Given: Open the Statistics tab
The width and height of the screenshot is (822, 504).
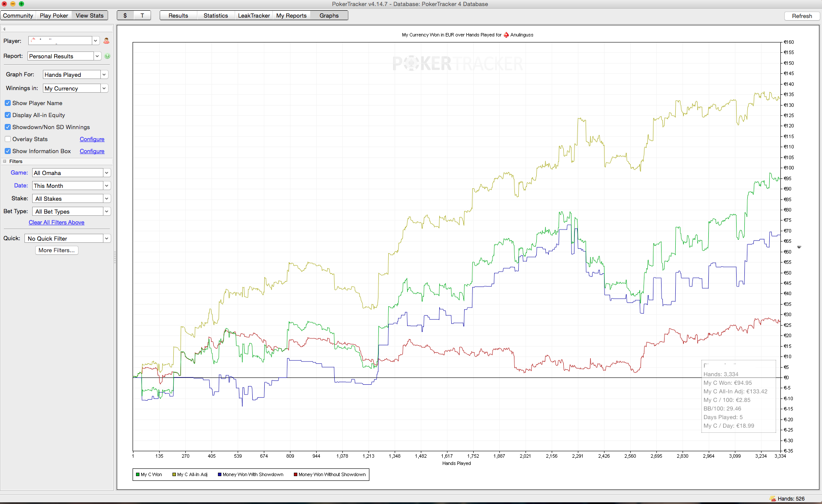Looking at the screenshot, I should coord(216,15).
